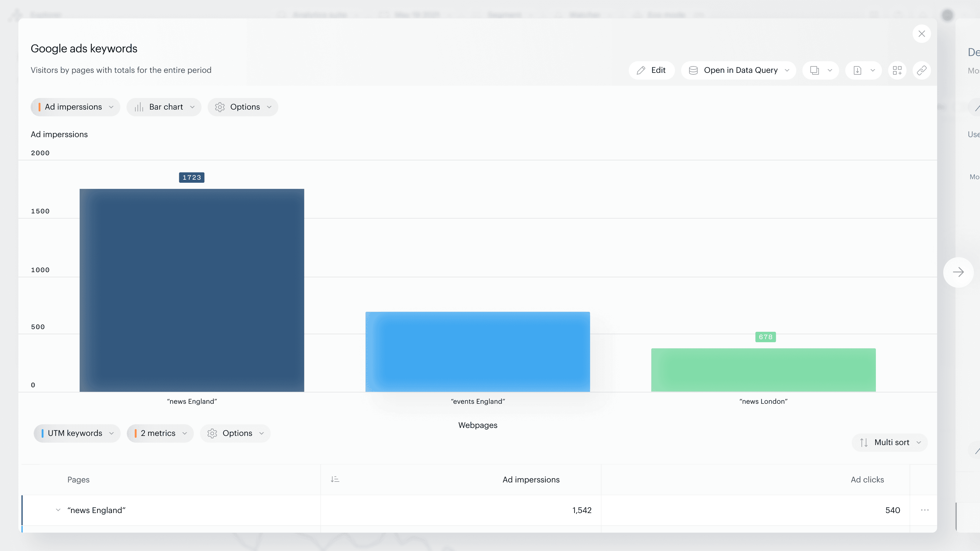Click the dark blue news England bar
The width and height of the screenshot is (980, 551).
192,290
